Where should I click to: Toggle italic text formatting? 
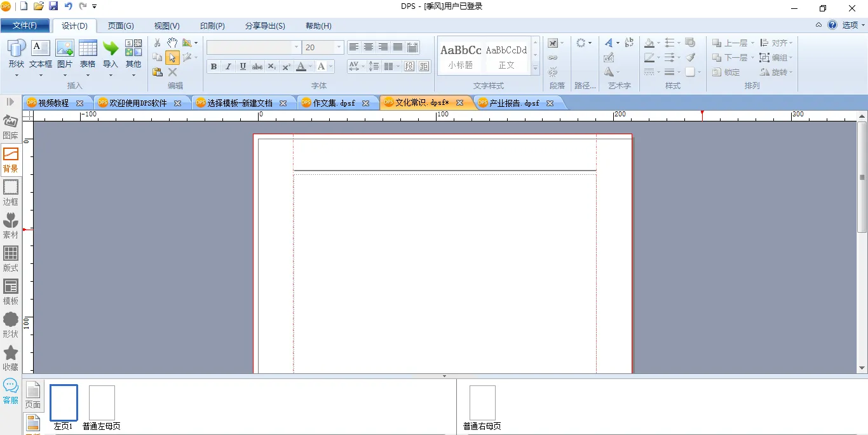click(x=228, y=67)
